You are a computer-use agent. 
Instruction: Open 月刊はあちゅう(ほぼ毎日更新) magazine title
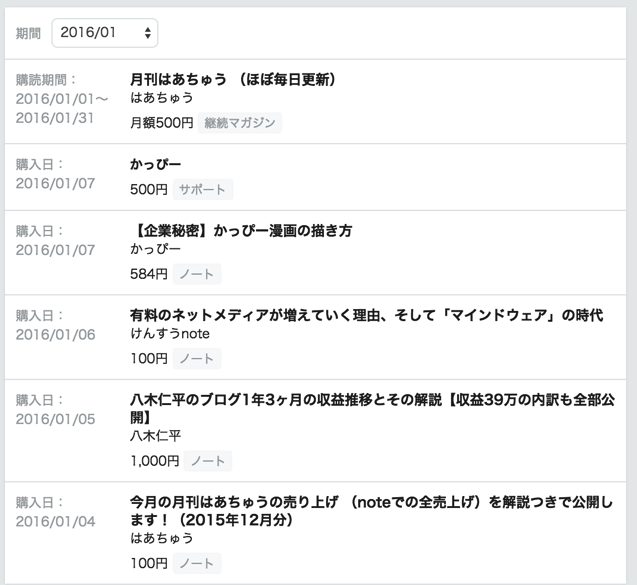pos(233,79)
